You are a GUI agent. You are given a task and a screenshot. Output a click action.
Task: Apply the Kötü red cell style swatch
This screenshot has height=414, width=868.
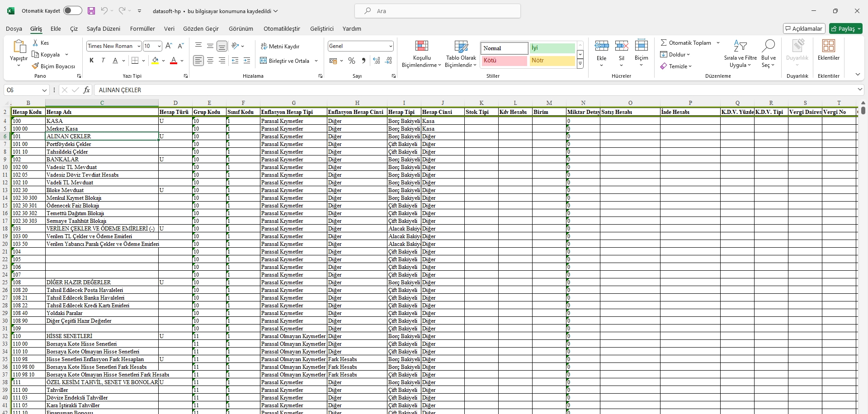tap(504, 61)
